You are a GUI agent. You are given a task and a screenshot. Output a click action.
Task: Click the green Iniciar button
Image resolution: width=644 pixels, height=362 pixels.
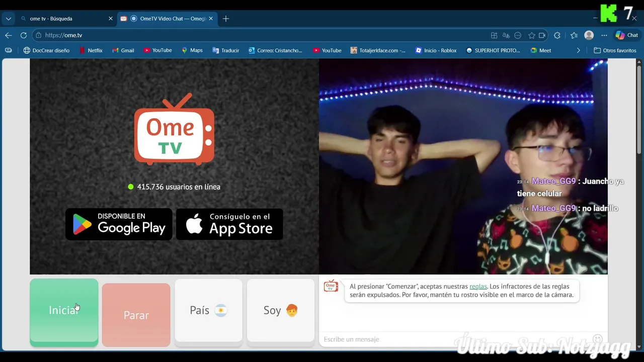coord(64,312)
